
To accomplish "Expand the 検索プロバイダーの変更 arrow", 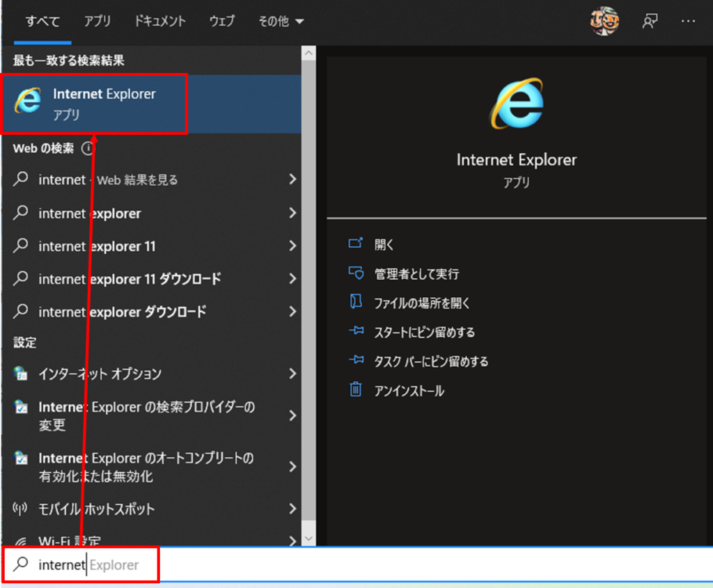I will (x=292, y=415).
